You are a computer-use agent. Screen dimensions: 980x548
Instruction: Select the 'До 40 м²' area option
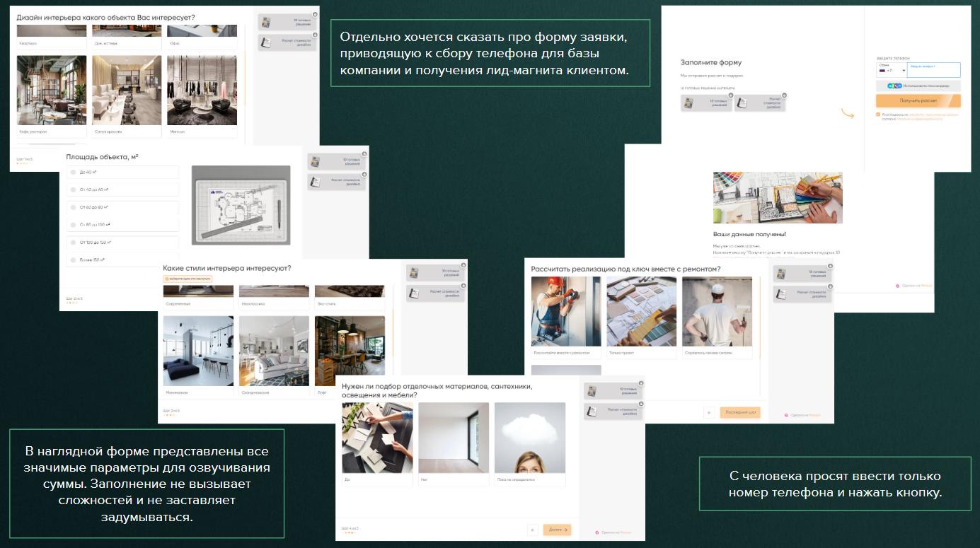(122, 172)
